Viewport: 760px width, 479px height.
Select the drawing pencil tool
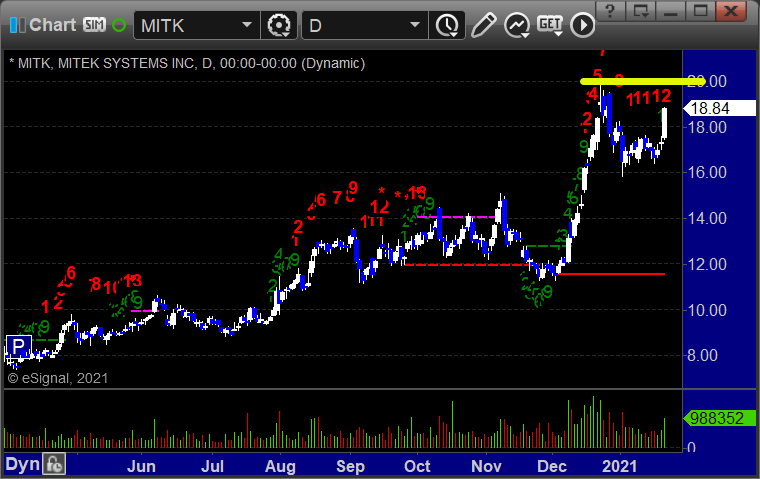pos(483,25)
